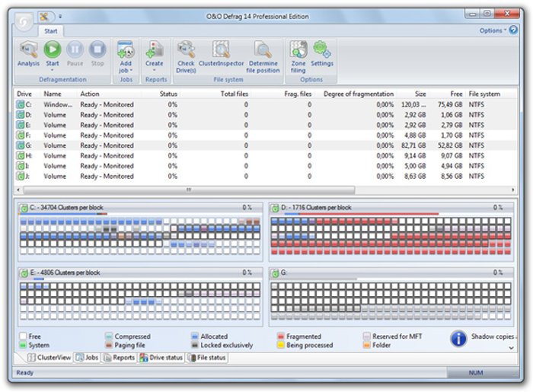
Task: Open the Reports bottom tab
Action: click(x=120, y=357)
